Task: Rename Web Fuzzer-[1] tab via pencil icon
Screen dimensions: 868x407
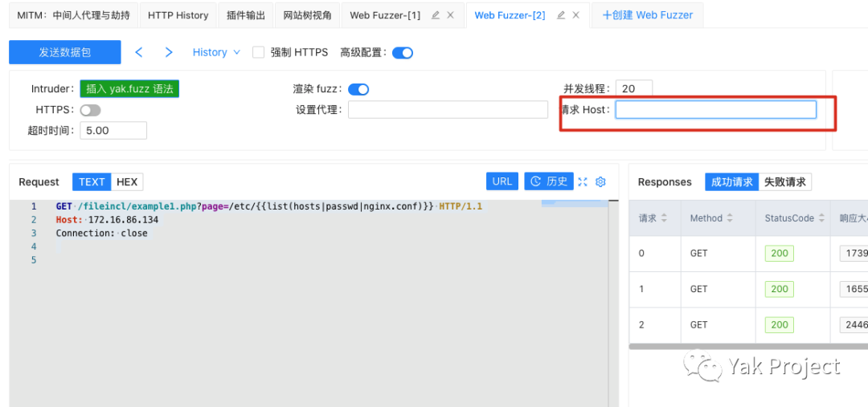Action: tap(436, 15)
